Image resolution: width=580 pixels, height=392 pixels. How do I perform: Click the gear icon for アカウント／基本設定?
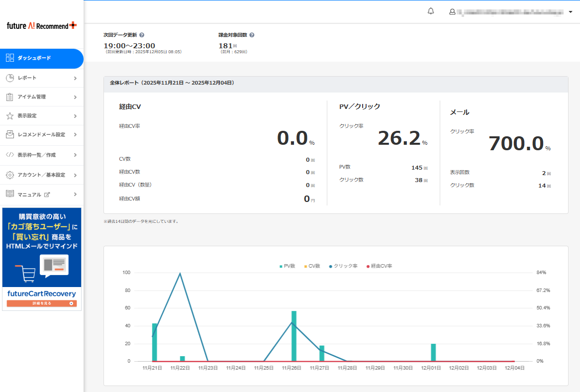10,175
